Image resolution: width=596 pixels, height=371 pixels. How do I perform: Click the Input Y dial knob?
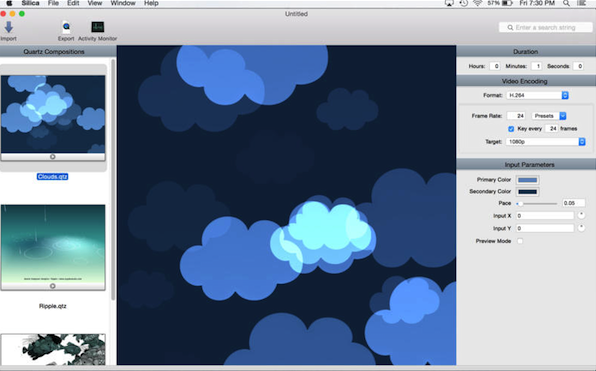click(581, 228)
